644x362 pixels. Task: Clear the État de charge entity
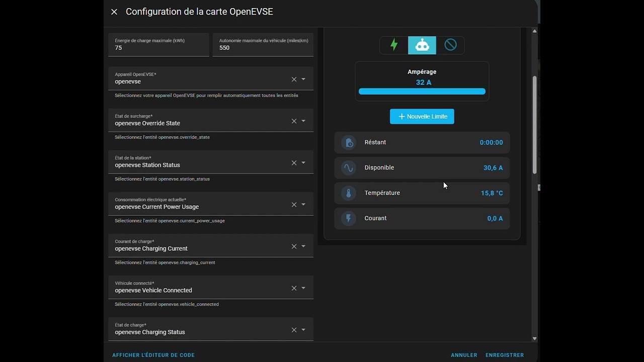point(294,330)
